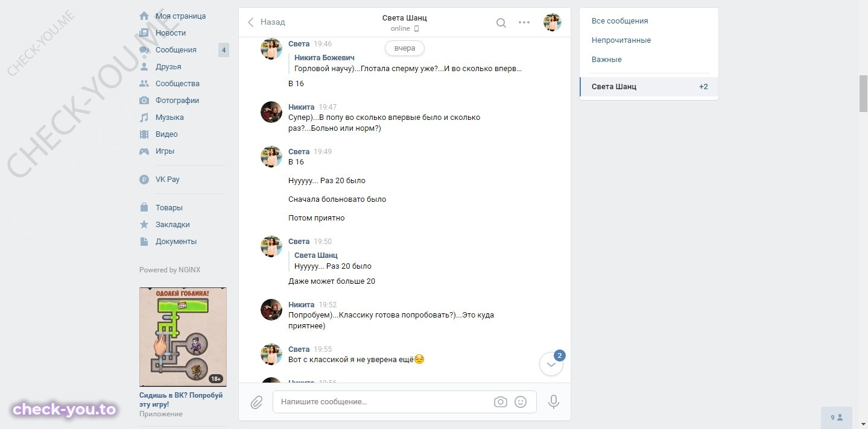Click the microphone voice message icon

(x=554, y=402)
